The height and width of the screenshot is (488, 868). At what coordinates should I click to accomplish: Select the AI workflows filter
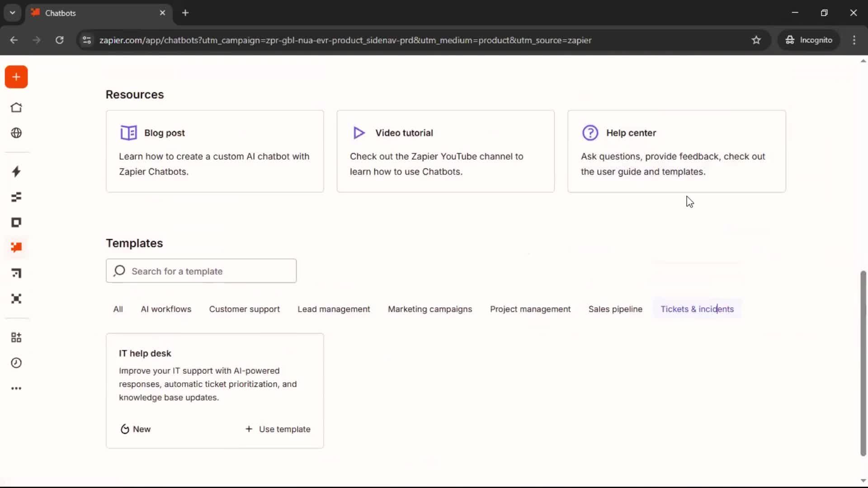(166, 309)
